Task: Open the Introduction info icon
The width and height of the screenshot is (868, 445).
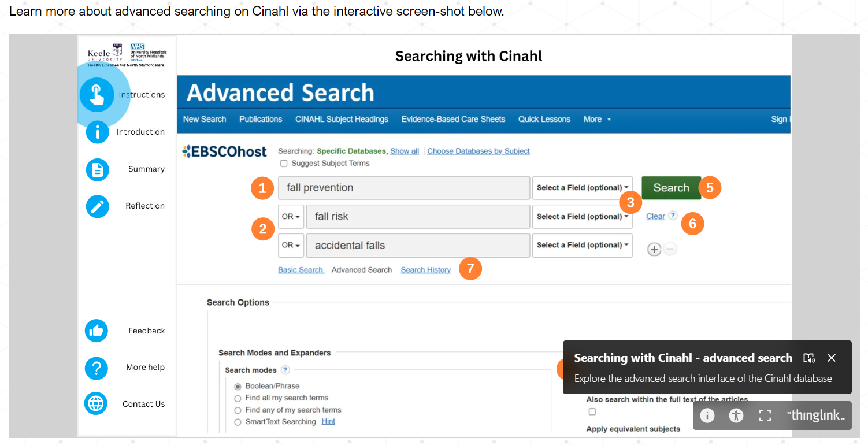Action: [97, 132]
